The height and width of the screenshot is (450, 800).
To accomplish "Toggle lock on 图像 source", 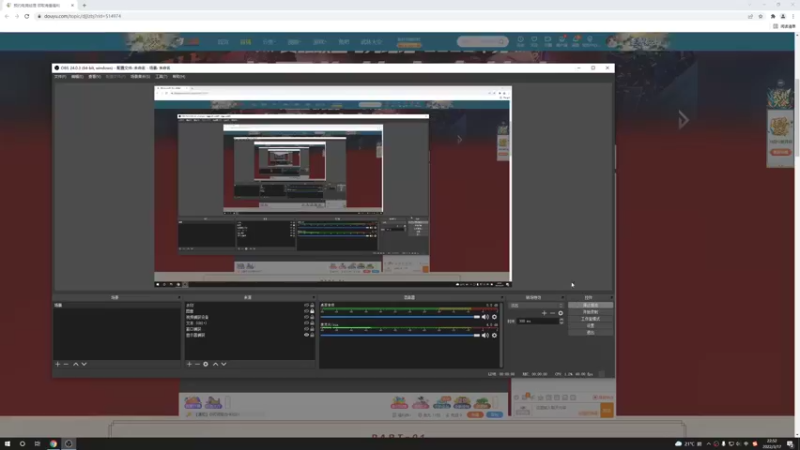I will click(x=312, y=311).
